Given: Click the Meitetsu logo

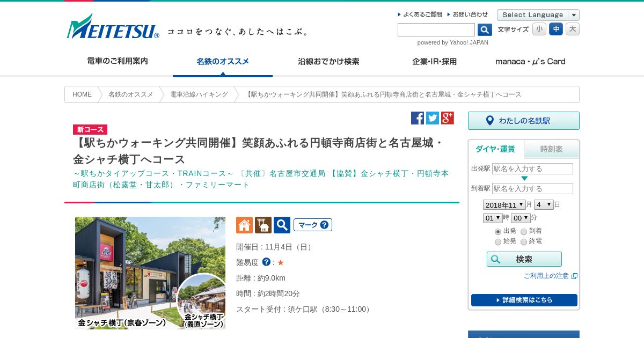Looking at the screenshot, I should (113, 26).
